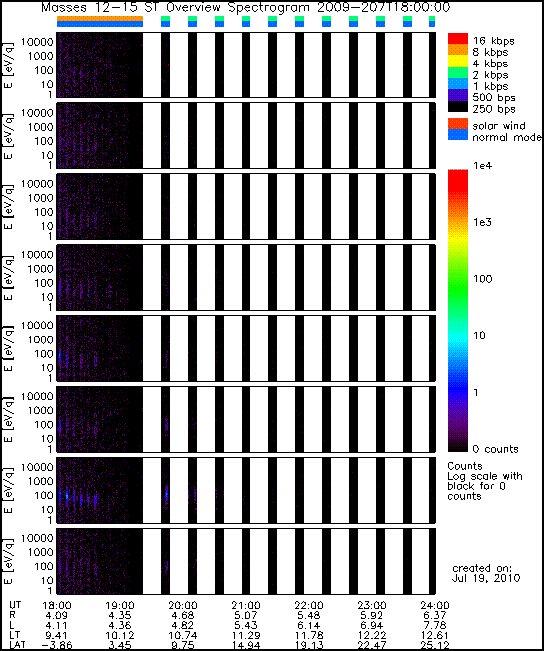Image resolution: width=544 pixels, height=651 pixels.
Task: Click the normal mode legend swatch
Action: [458, 135]
